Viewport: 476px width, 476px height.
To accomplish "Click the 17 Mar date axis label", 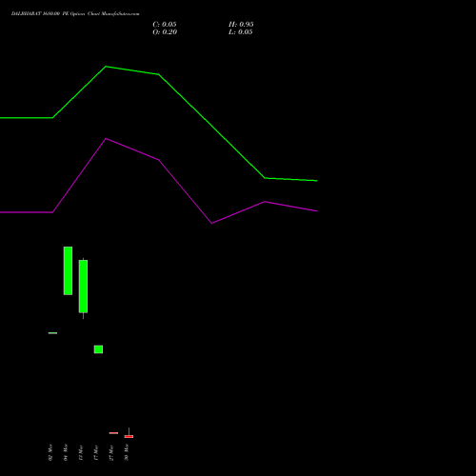I will point(96,452).
